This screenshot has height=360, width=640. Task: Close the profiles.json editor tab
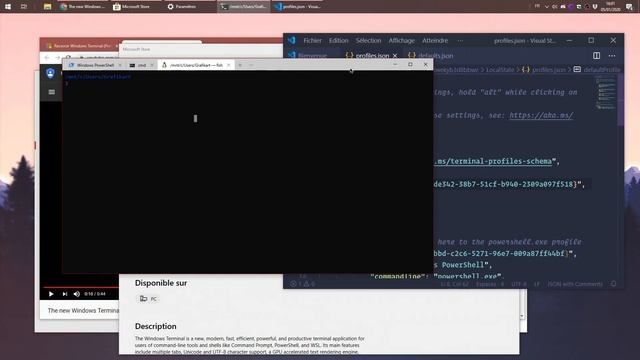(395, 56)
